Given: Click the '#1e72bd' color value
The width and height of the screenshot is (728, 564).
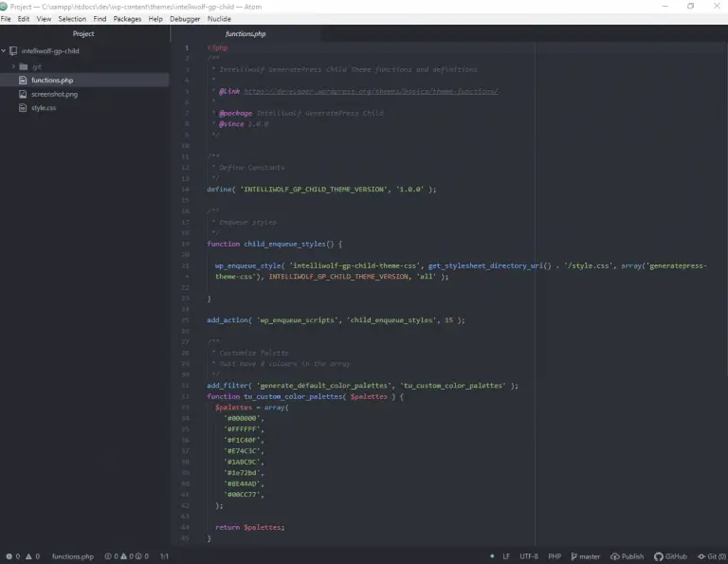Looking at the screenshot, I should pos(242,473).
